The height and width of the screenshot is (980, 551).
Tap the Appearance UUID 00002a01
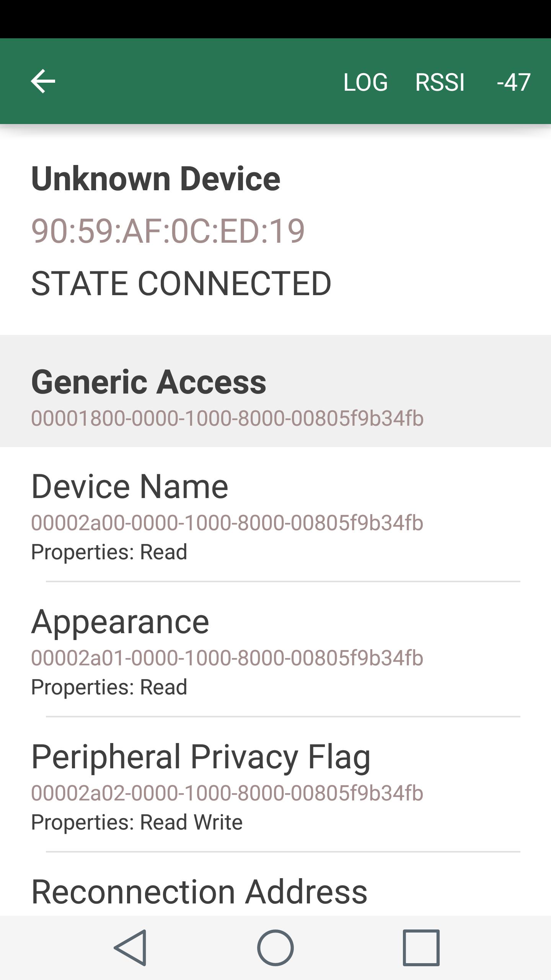click(x=227, y=658)
